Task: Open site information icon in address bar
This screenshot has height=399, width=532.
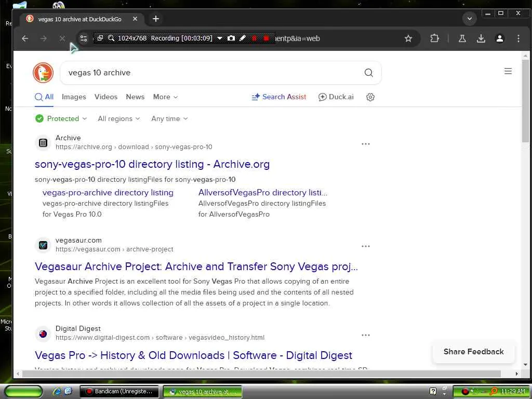Action: tap(84, 38)
